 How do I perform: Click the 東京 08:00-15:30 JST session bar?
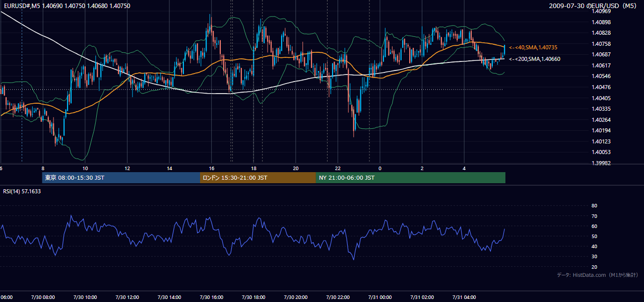tap(121, 178)
